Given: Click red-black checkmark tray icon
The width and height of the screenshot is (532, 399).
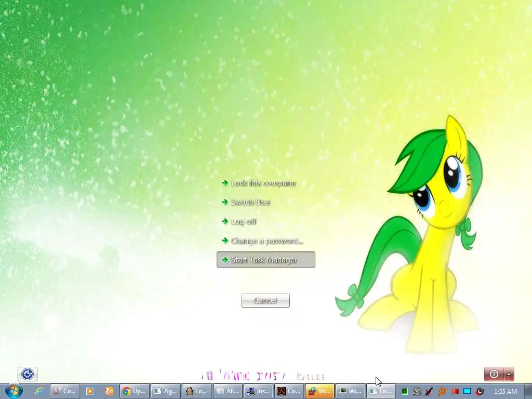Looking at the screenshot, I should click(x=429, y=392).
